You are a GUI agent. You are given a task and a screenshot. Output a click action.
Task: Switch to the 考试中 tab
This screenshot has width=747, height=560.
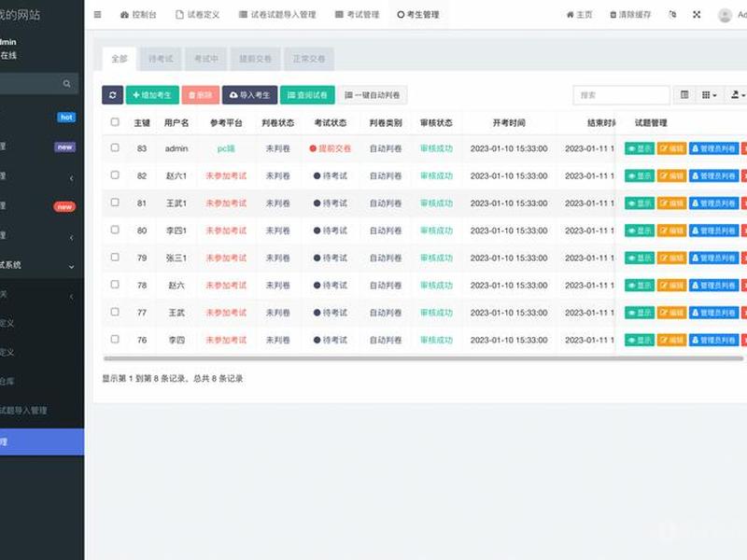coord(206,59)
